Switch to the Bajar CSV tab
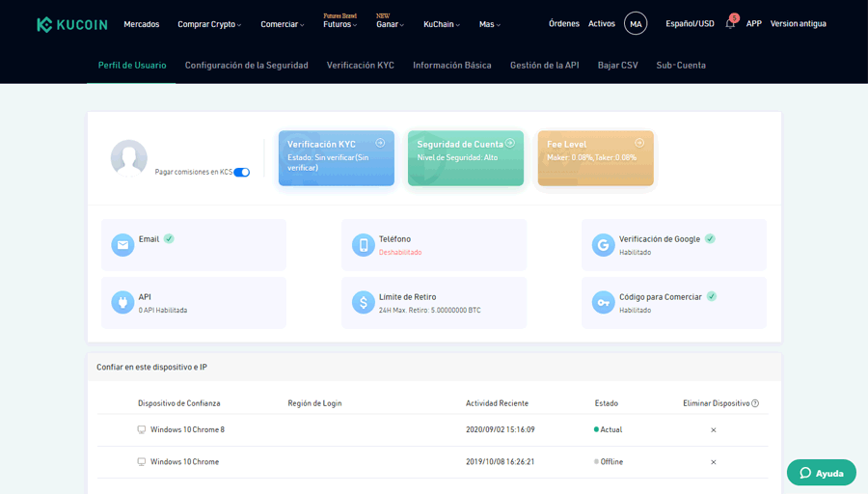This screenshot has height=494, width=868. tap(618, 66)
